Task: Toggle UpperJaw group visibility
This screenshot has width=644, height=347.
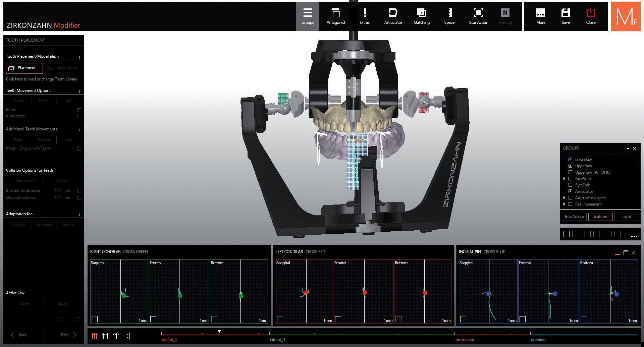Action: click(570, 166)
